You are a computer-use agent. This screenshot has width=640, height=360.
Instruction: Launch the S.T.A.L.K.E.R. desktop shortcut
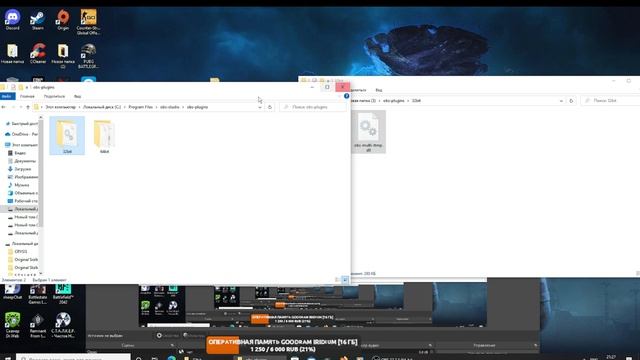pyautogui.click(x=63, y=325)
